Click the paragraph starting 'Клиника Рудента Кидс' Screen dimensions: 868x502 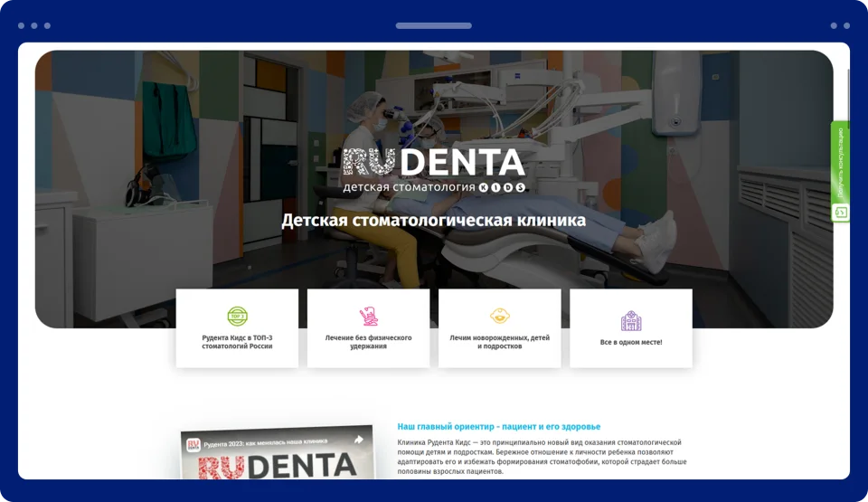(x=542, y=457)
